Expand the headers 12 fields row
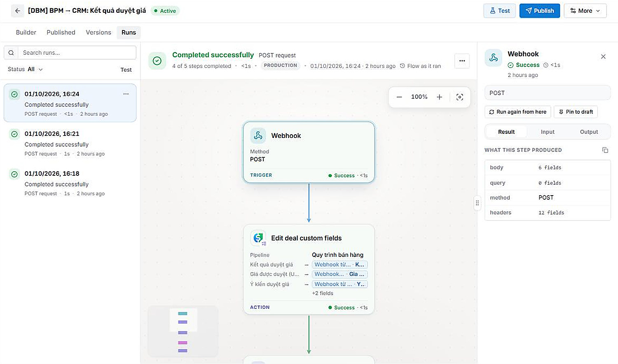618x364 pixels. click(548, 212)
